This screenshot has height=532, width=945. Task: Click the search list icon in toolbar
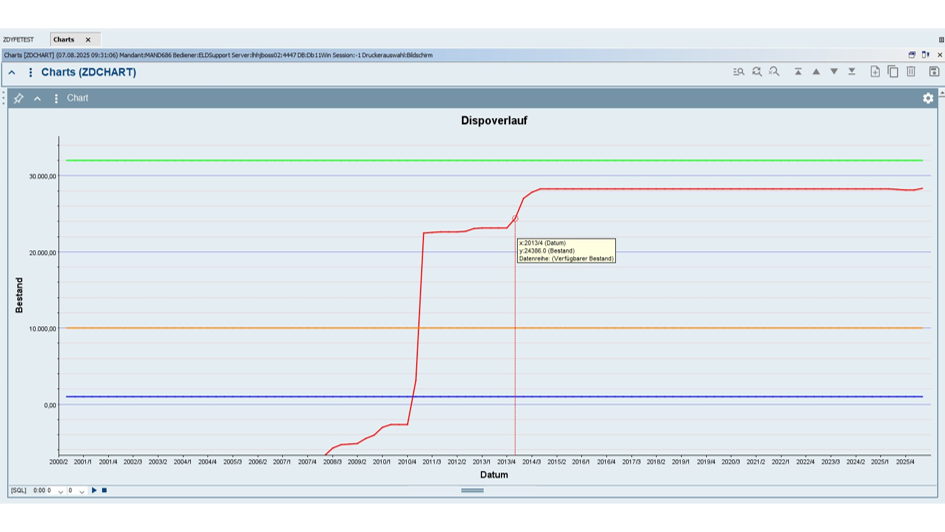coord(738,72)
